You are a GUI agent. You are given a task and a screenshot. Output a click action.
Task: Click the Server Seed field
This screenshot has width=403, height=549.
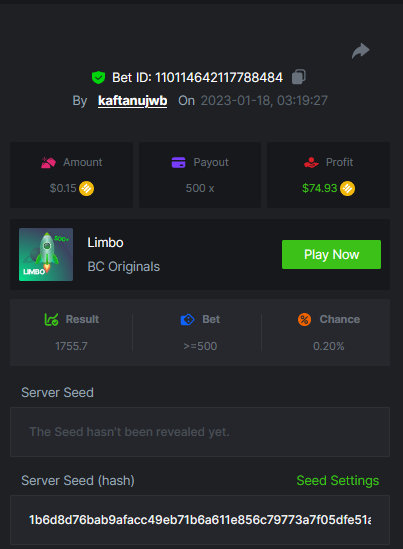tap(200, 432)
